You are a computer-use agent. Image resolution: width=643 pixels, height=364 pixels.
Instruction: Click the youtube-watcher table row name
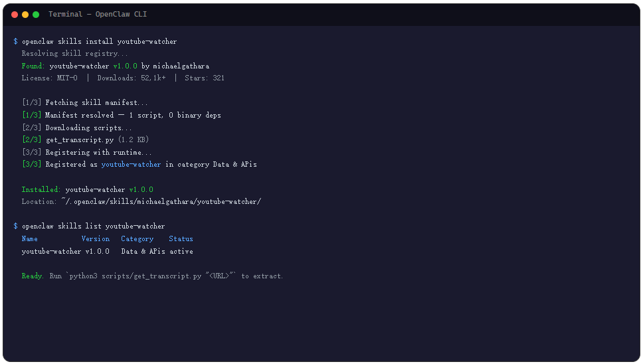pos(51,251)
